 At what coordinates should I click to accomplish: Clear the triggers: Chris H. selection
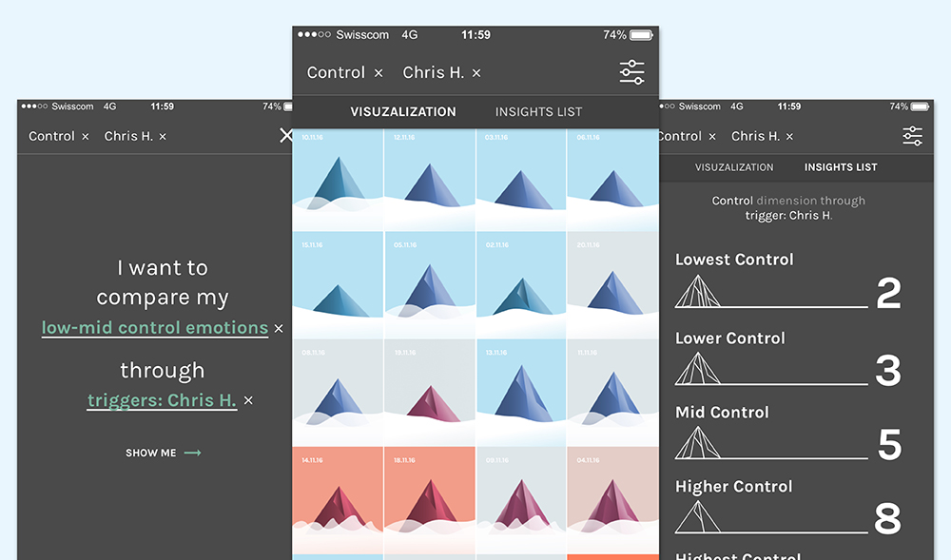248,400
